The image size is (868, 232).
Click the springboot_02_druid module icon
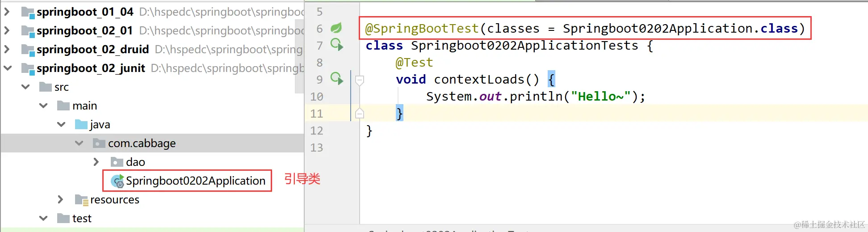tap(28, 50)
